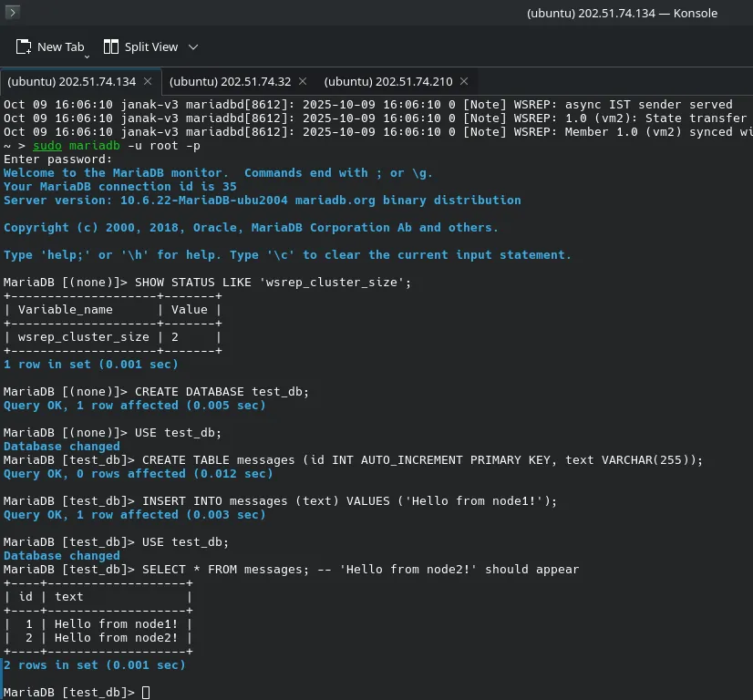
Task: Click the Server version output line
Action: coord(263,201)
